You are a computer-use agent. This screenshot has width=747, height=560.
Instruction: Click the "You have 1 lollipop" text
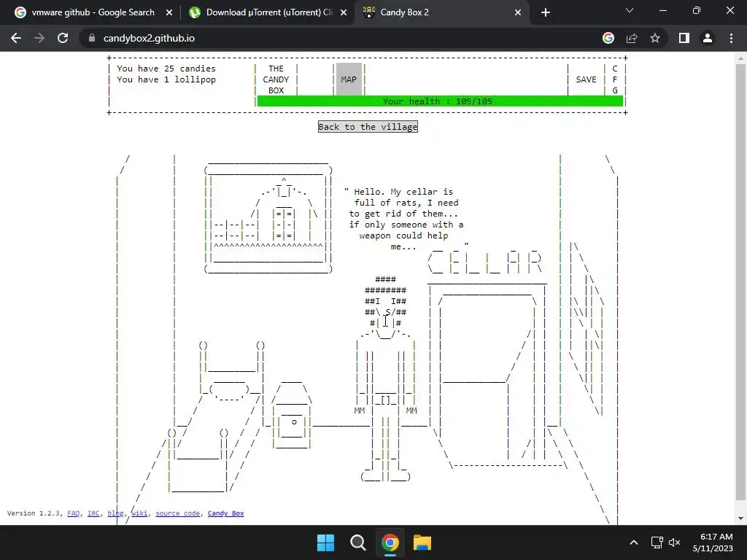click(166, 79)
